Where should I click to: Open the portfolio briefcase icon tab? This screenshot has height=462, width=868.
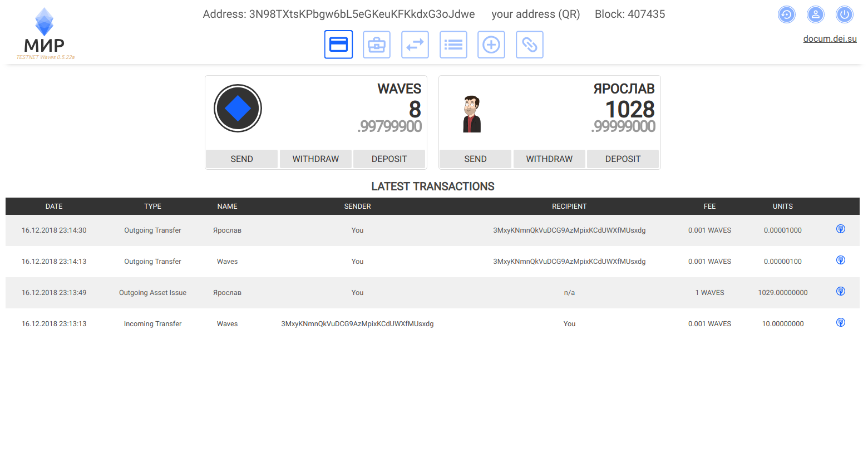click(377, 45)
